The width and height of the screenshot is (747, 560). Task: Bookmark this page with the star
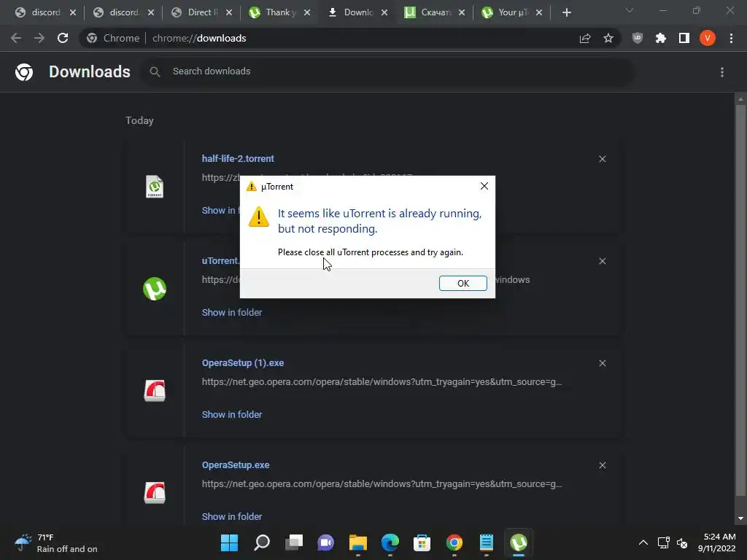(608, 38)
